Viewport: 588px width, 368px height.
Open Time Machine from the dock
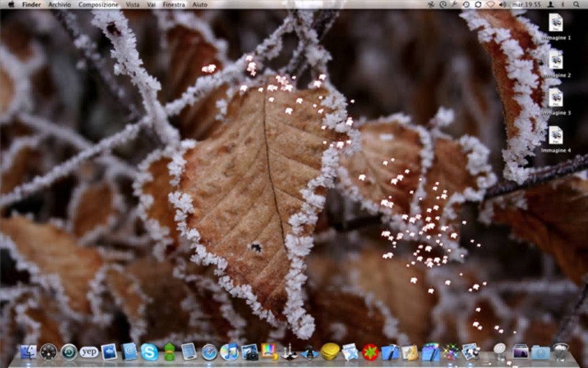pyautogui.click(x=69, y=352)
